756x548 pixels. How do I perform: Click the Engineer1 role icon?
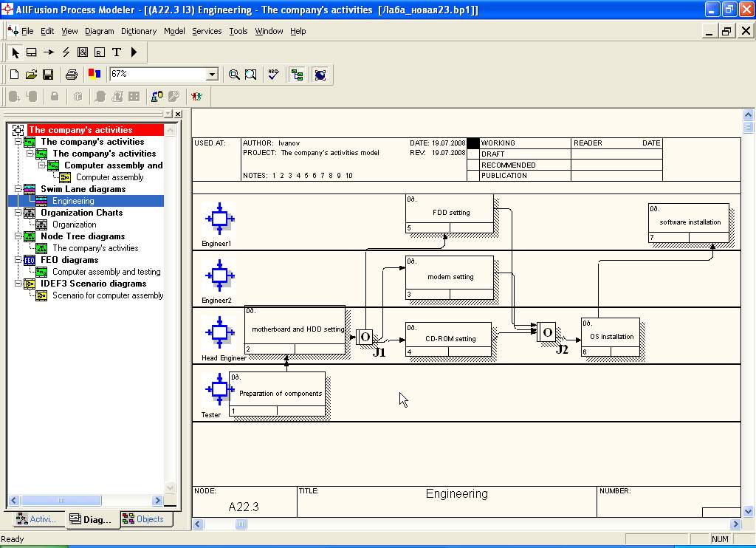pyautogui.click(x=220, y=219)
